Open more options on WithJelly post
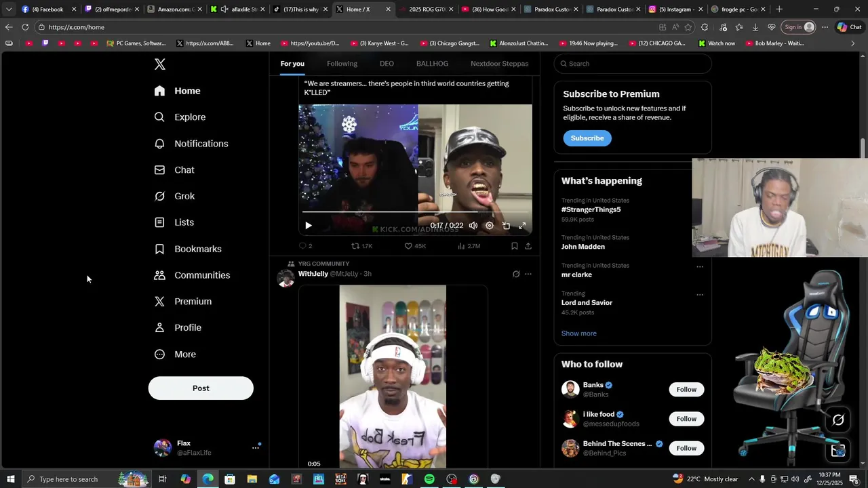The image size is (868, 488). point(528,274)
